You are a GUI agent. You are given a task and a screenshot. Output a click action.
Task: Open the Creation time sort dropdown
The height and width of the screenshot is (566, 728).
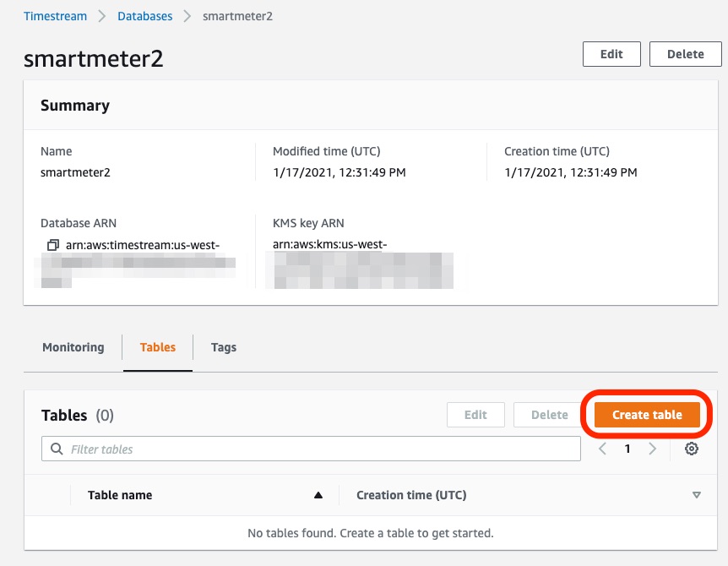(696, 496)
